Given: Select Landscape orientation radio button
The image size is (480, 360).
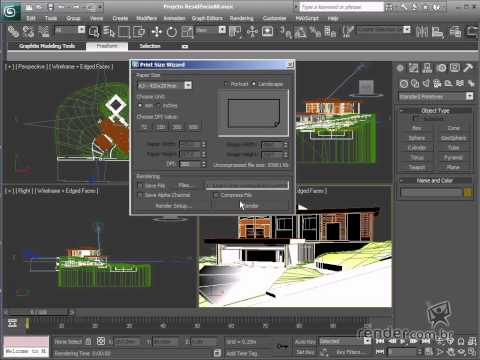Looking at the screenshot, I should 254,84.
